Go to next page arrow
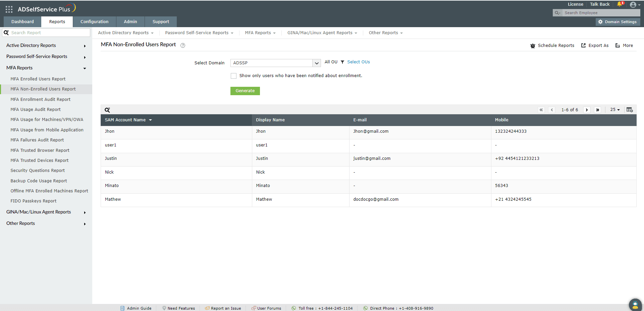The width and height of the screenshot is (644, 311). pos(587,110)
